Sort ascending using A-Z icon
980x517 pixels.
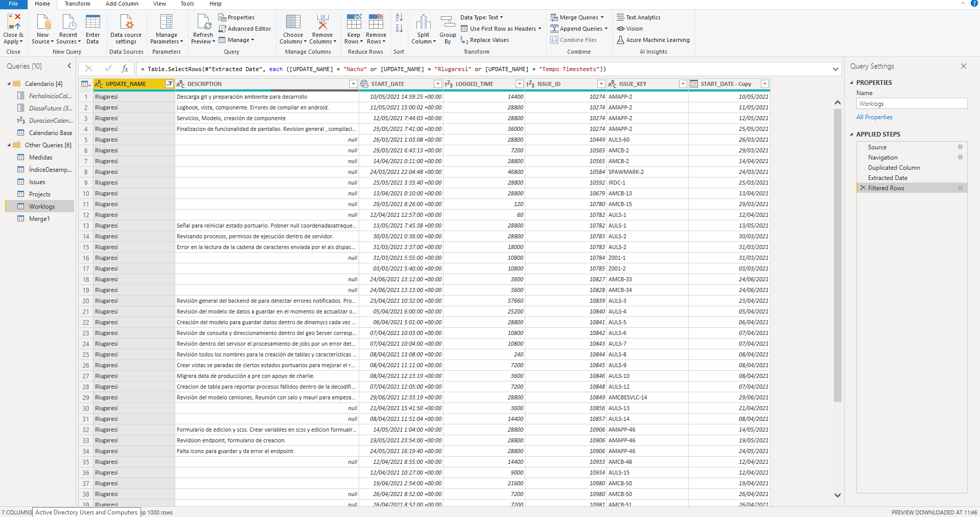[x=399, y=17]
